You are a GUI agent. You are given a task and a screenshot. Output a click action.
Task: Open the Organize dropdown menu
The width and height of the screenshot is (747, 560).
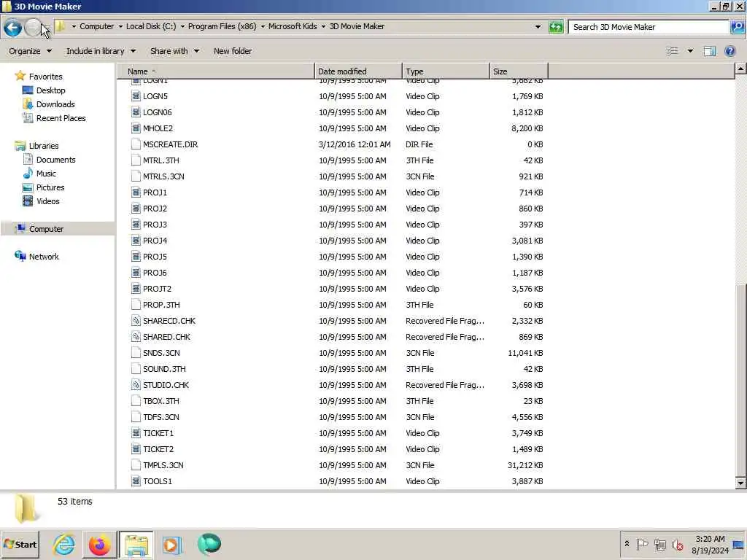point(30,51)
